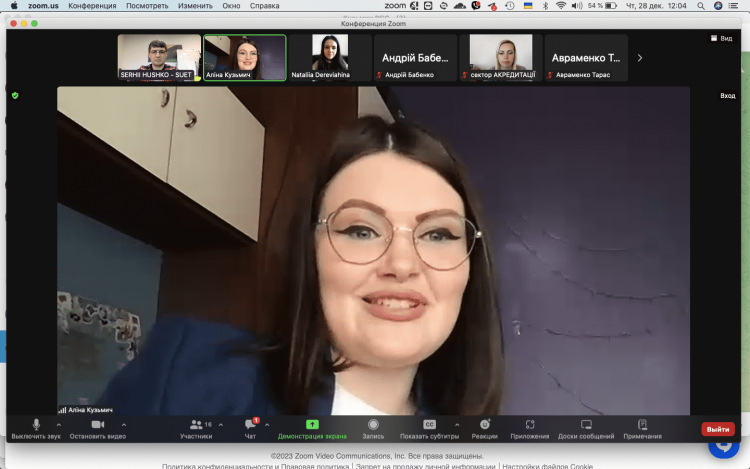This screenshot has height=469, width=750.
Task: Stop camera with Остановить видео
Action: (97, 428)
